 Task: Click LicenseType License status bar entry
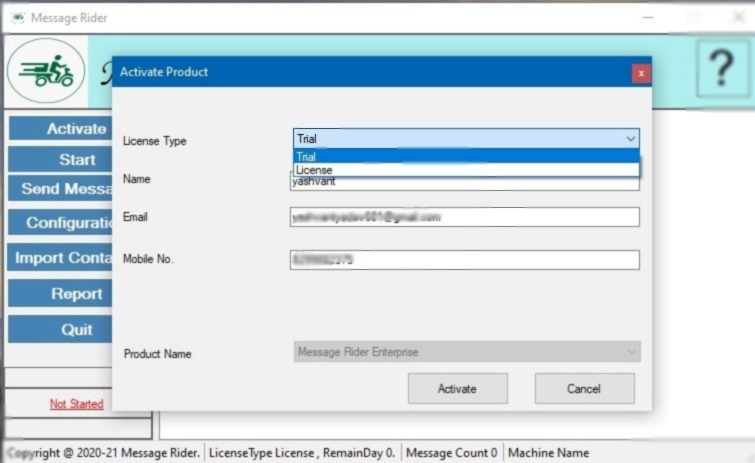point(302,453)
